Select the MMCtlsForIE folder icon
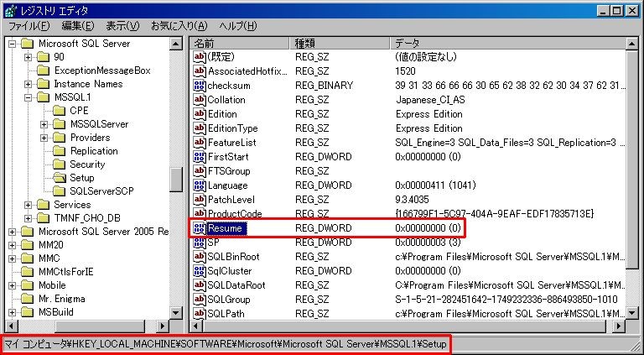Viewport: 644px width, 355px height. click(x=28, y=272)
